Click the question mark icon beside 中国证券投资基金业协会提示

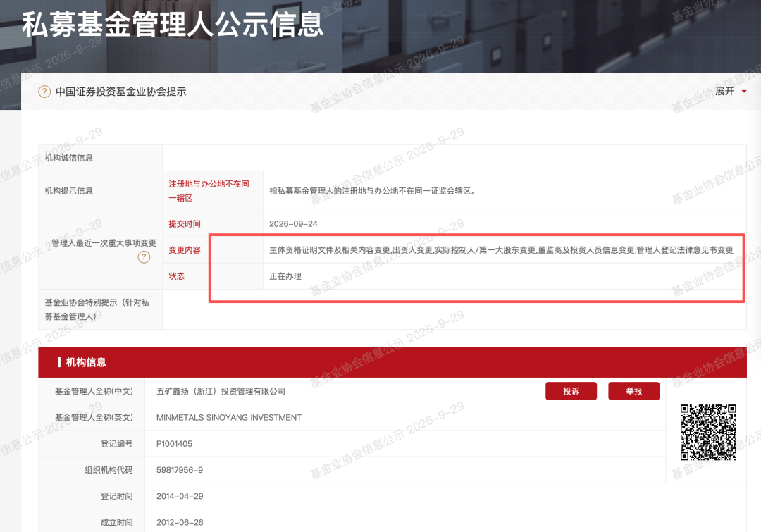coord(44,92)
